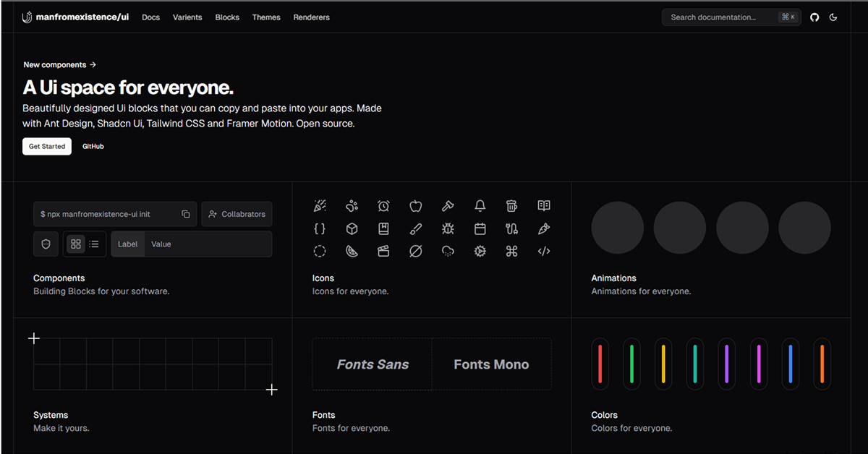Click the code brackets icon
This screenshot has width=868, height=454.
544,251
